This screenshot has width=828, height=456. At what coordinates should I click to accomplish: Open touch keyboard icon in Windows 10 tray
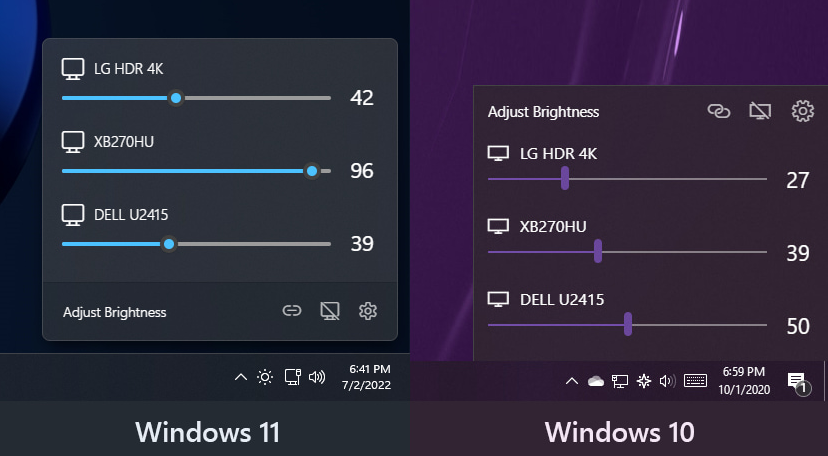(x=695, y=381)
